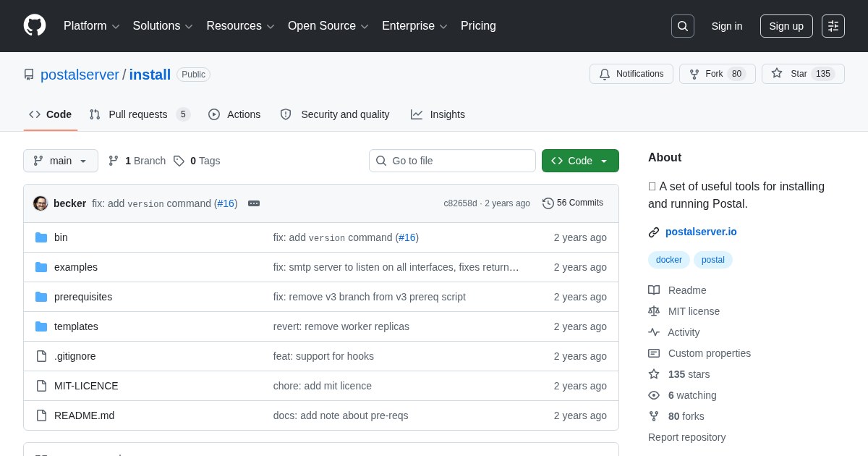Click the eye icon beside 6 watching
Viewport: 868px width, 456px height.
[x=654, y=395]
